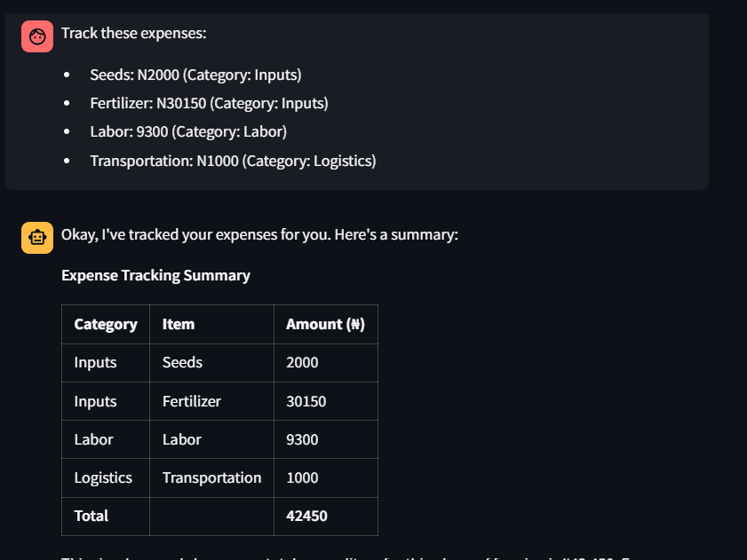Select the Labor table row
747x560 pixels.
[182, 438]
